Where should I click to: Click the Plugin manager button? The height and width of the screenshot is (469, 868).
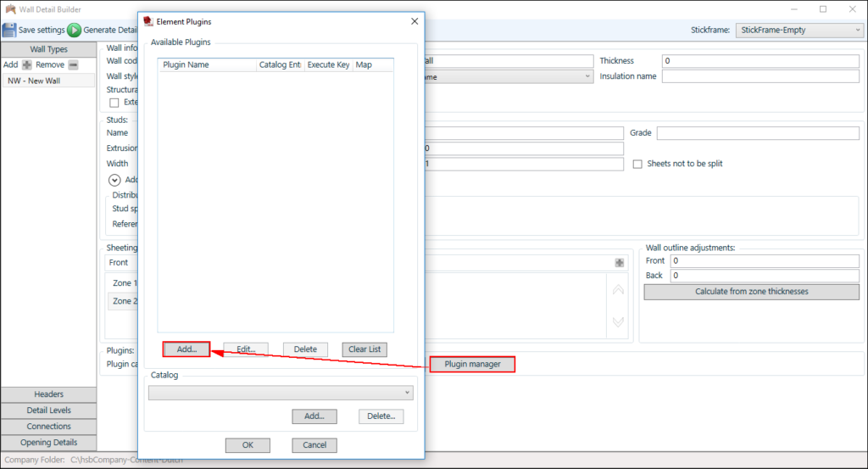tap(472, 365)
